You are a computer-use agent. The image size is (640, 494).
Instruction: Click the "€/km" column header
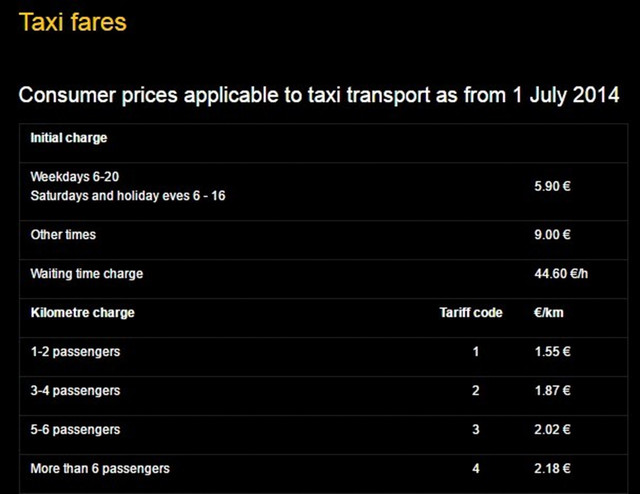coord(549,313)
